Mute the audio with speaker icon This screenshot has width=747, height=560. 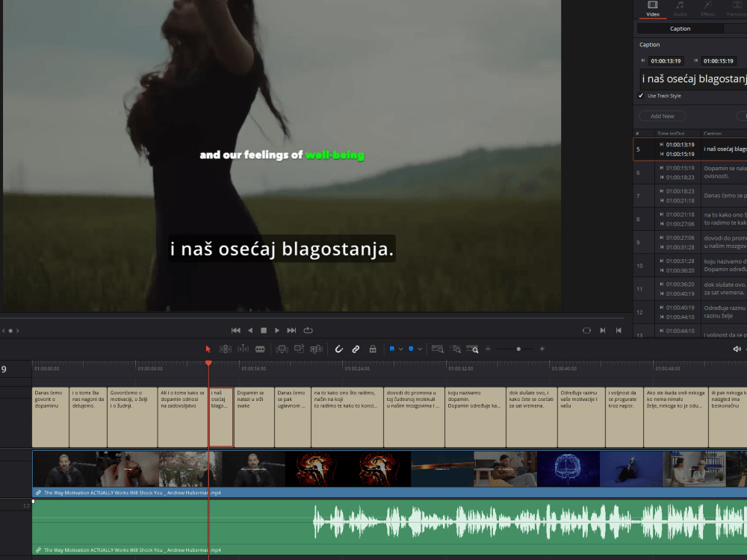[x=737, y=349]
